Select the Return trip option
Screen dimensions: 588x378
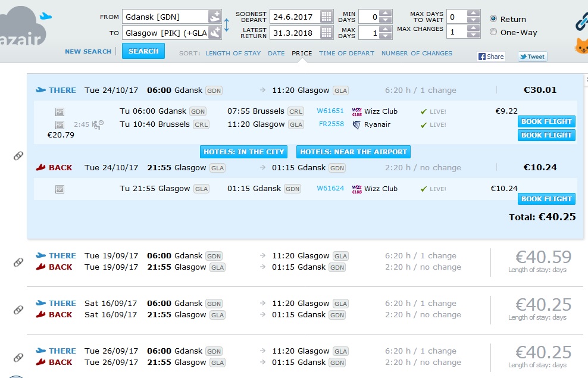[x=493, y=18]
